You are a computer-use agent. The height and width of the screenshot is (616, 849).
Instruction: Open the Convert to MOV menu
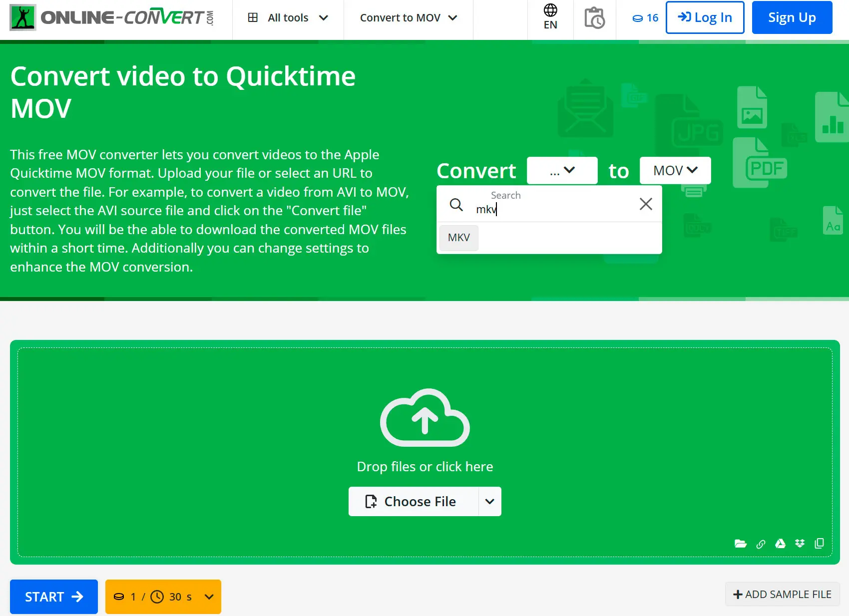(408, 17)
